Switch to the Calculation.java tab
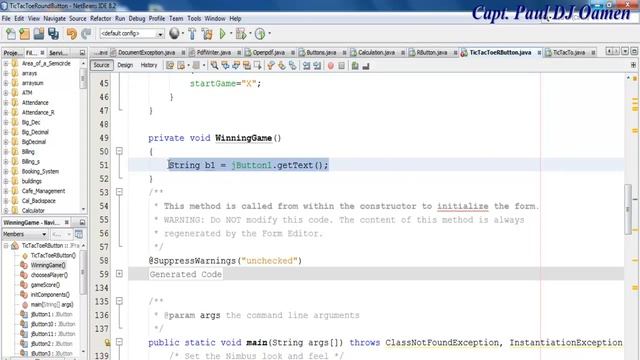 point(376,53)
